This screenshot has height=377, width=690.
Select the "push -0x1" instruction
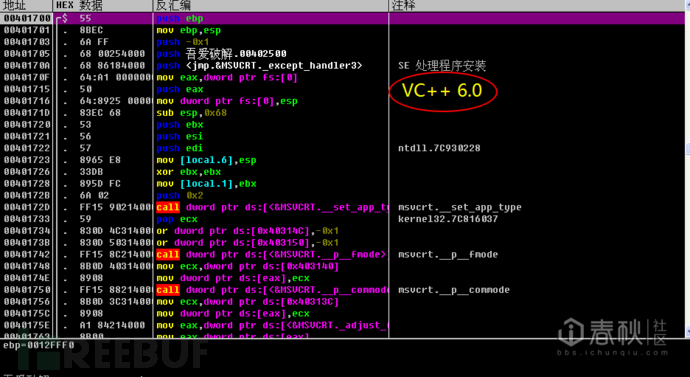tap(183, 42)
